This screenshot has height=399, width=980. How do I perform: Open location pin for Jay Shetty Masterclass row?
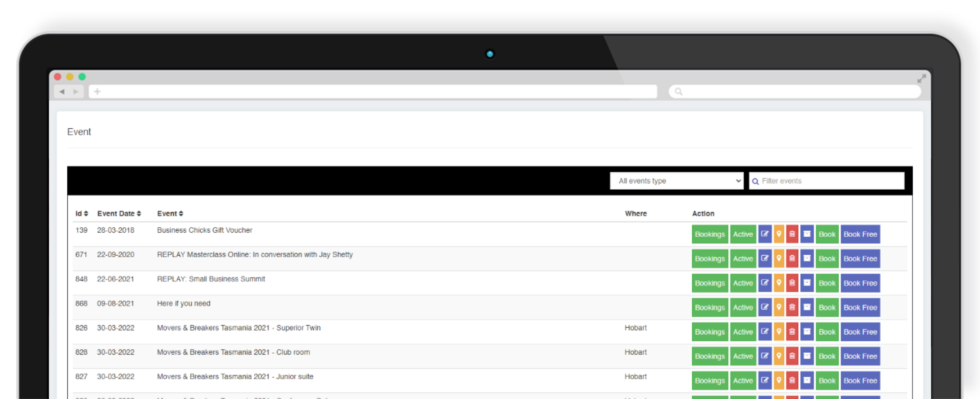tap(779, 258)
